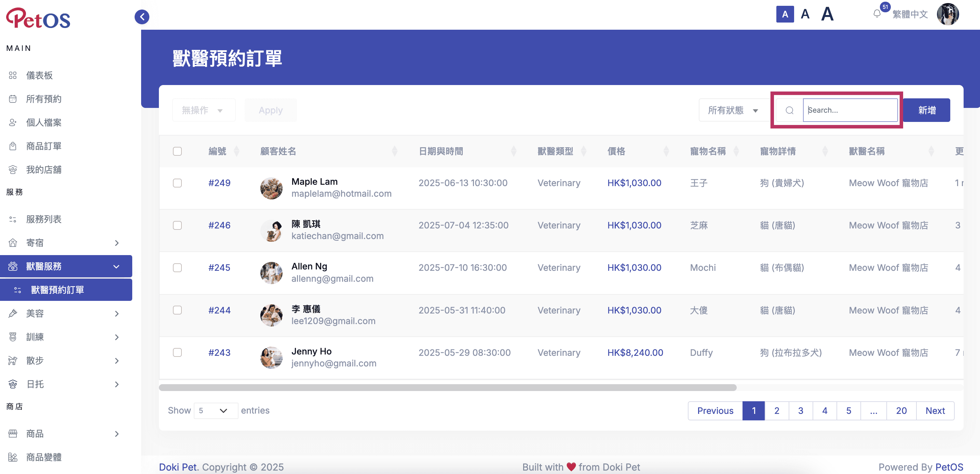Tick the checkbox for order #243
Viewport: 980px width, 474px height.
point(177,352)
